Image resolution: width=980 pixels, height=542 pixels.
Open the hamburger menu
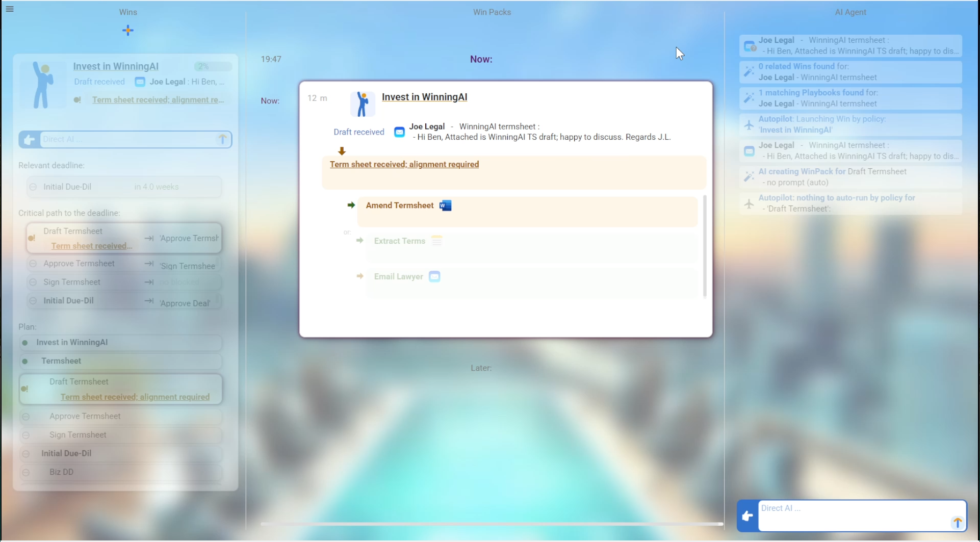10,9
